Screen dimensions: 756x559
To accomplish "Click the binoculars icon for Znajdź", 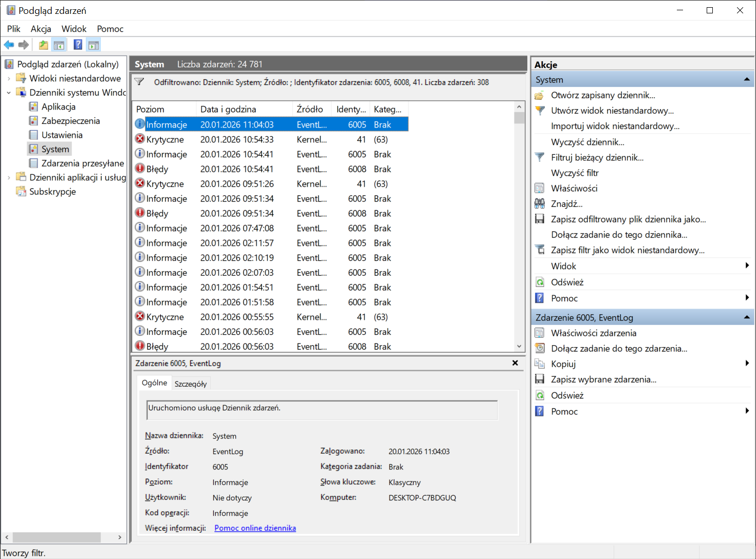I will (540, 204).
